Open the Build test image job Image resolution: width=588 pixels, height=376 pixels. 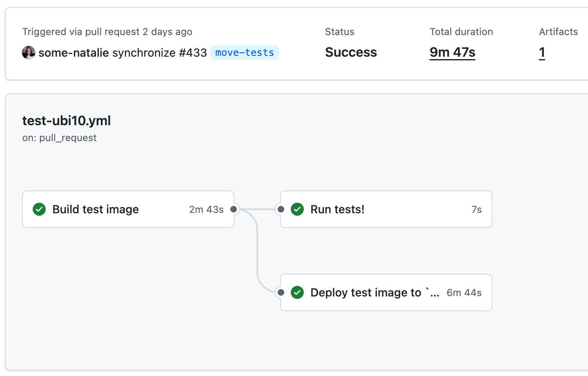96,209
